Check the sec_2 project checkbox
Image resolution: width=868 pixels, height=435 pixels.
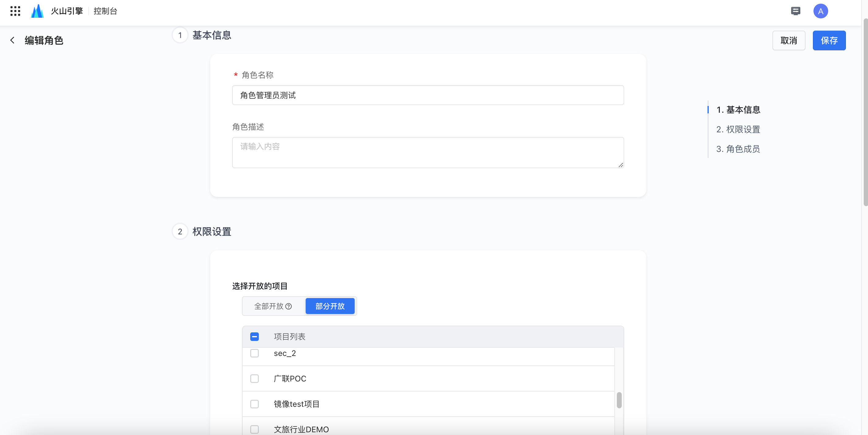(255, 353)
